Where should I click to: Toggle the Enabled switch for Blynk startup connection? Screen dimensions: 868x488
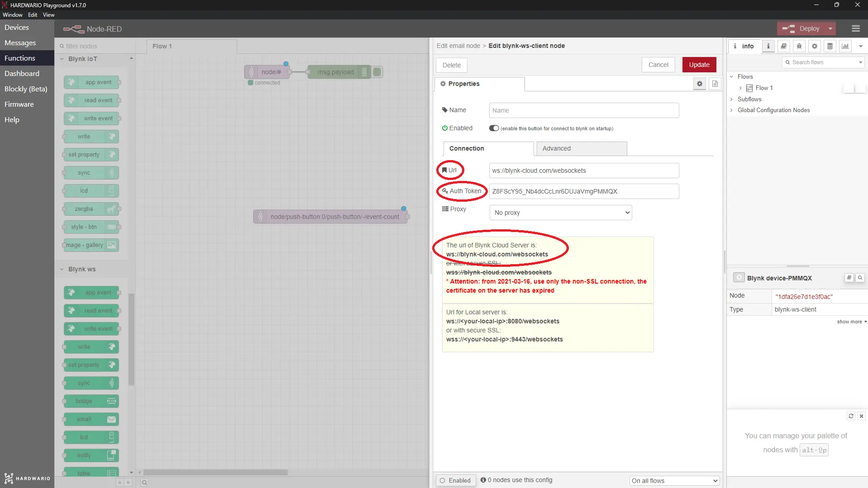[494, 128]
